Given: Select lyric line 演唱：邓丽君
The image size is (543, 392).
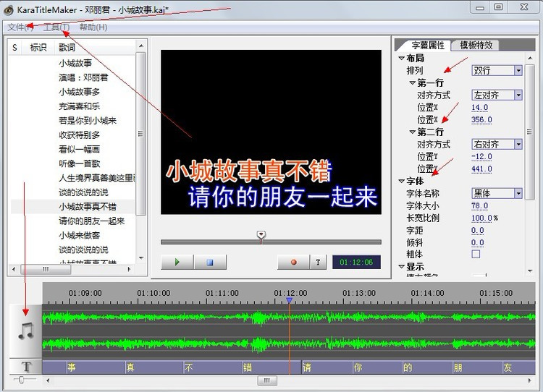Looking at the screenshot, I should [83, 77].
